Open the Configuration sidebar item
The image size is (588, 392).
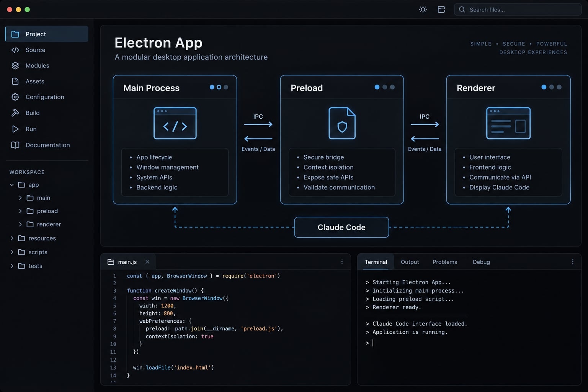point(47,97)
